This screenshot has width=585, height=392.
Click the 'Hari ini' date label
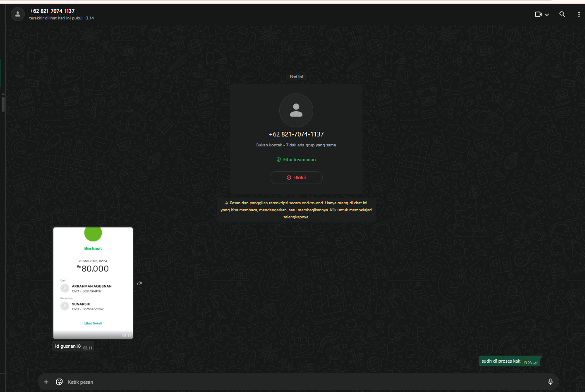[296, 77]
